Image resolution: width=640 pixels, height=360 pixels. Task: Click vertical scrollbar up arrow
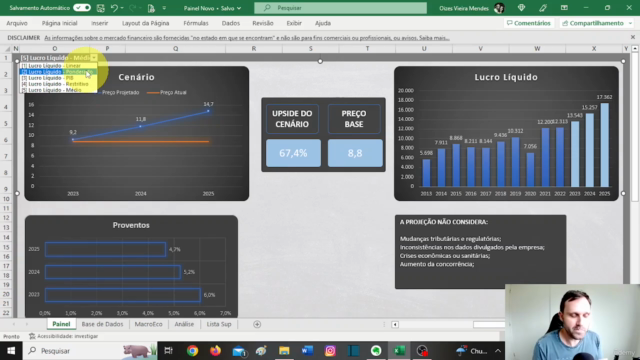coord(635,49)
